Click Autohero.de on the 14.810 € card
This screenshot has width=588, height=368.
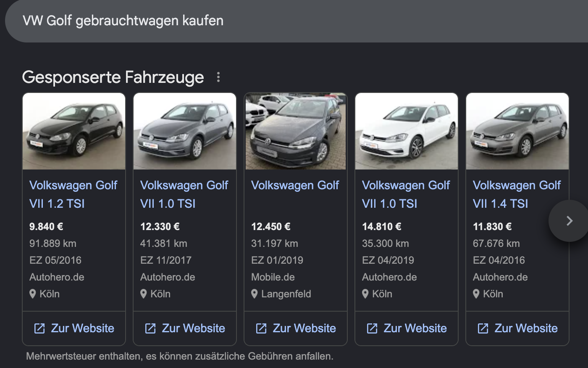click(x=389, y=277)
